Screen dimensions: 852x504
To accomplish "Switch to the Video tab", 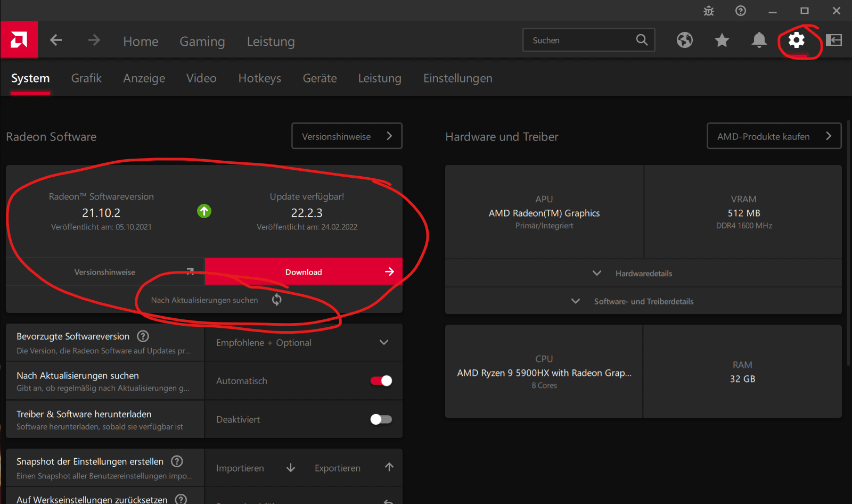I will [x=201, y=78].
